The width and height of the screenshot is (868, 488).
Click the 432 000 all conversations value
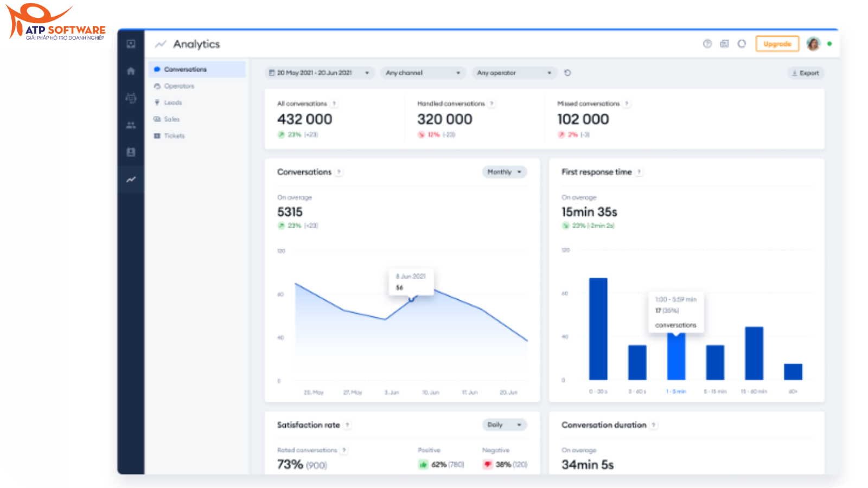pos(305,119)
